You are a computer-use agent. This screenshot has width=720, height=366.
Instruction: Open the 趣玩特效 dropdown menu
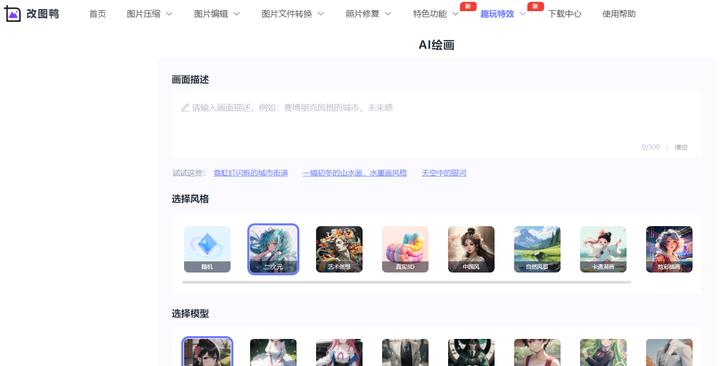503,14
